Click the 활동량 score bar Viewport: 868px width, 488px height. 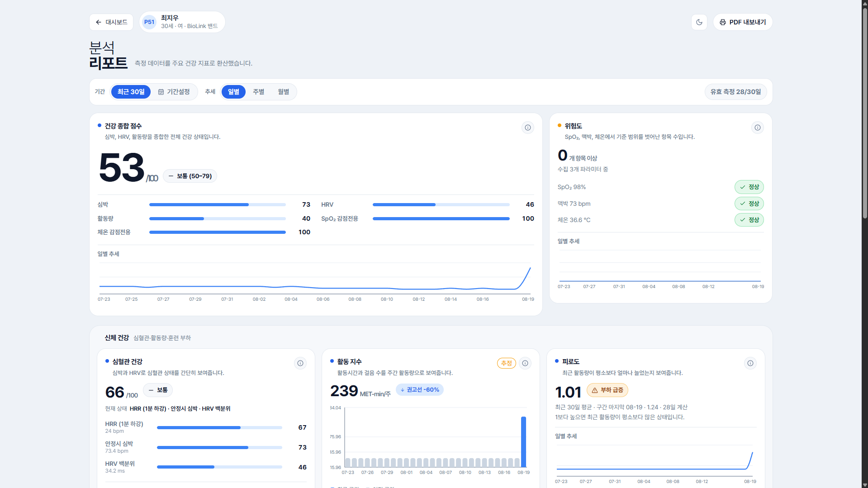[x=218, y=219]
